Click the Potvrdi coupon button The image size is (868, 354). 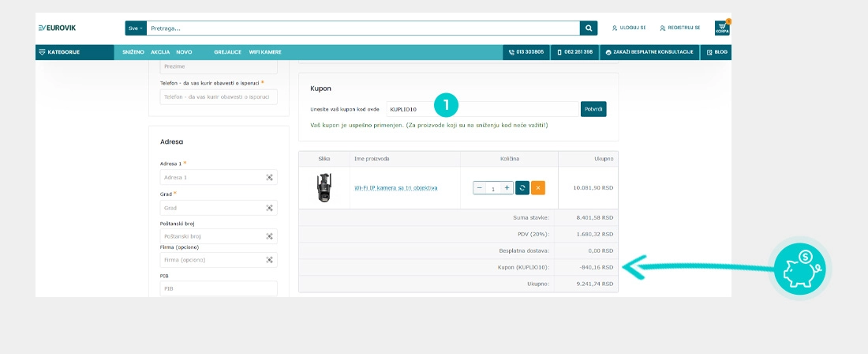(593, 109)
